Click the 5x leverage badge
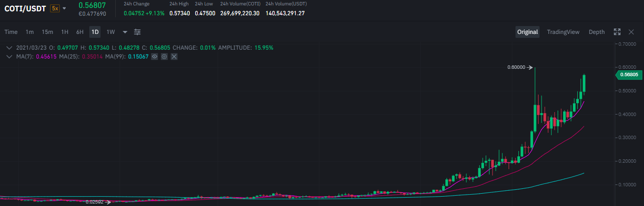The image size is (644, 206). [54, 8]
